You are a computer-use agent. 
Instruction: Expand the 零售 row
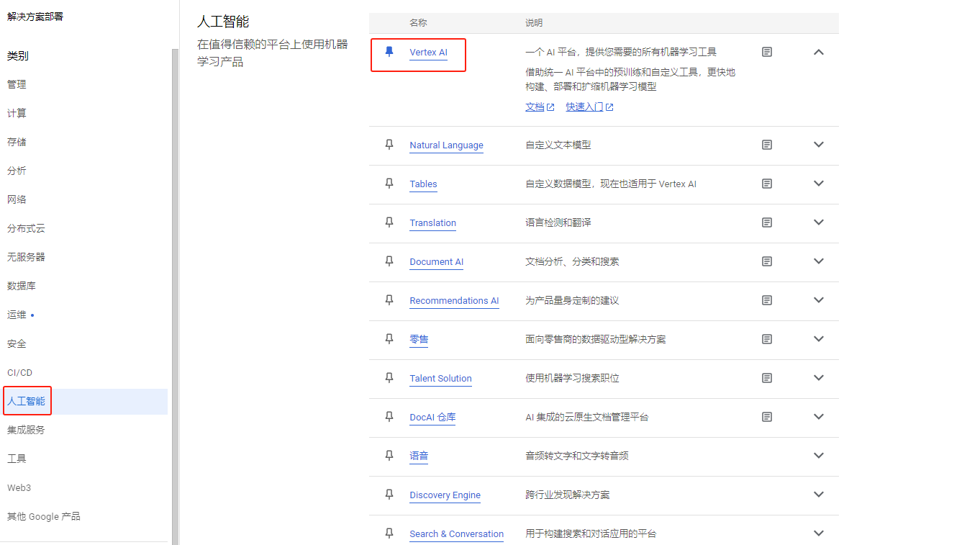[818, 339]
